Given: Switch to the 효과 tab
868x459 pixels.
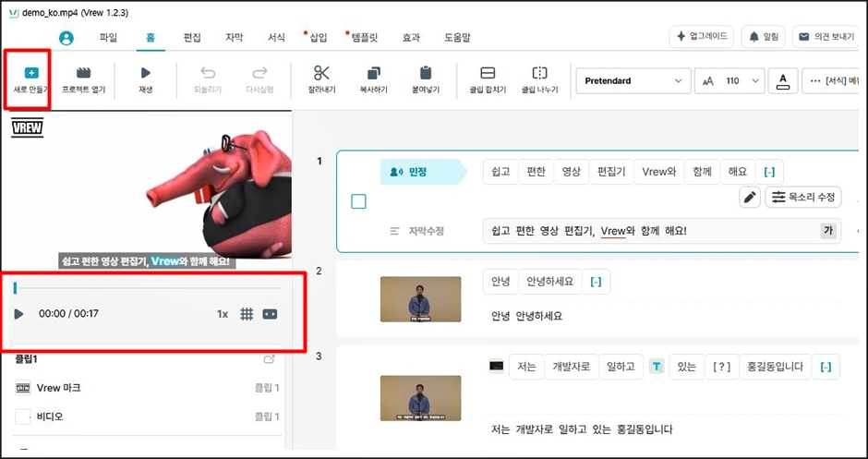Looking at the screenshot, I should tap(411, 38).
